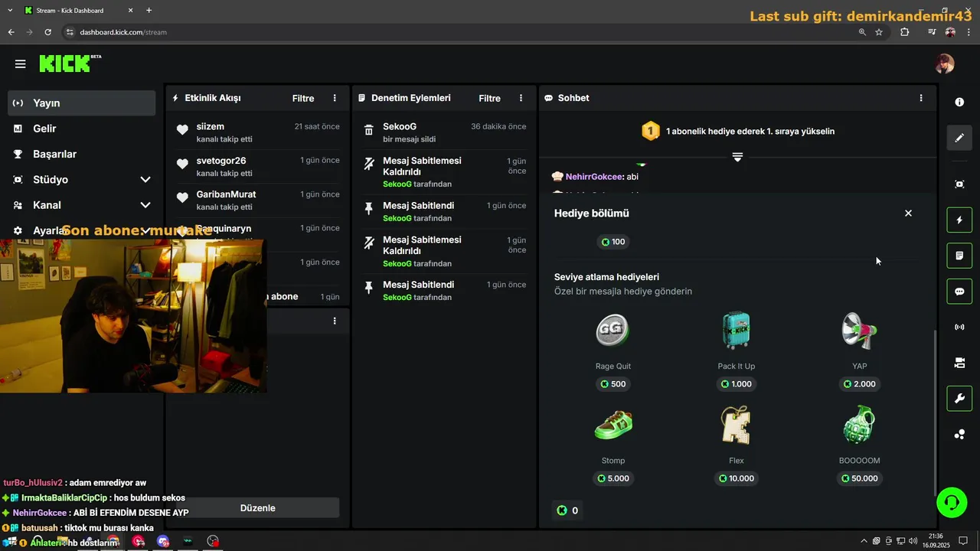980x551 pixels.
Task: Toggle the wrench tools panel icon
Action: (959, 399)
